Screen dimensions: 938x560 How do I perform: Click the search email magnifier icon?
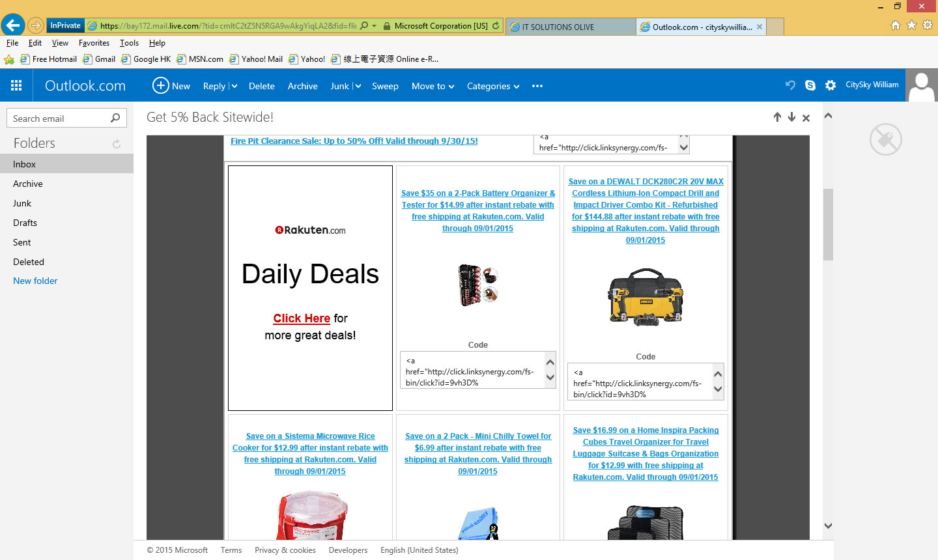tap(115, 118)
